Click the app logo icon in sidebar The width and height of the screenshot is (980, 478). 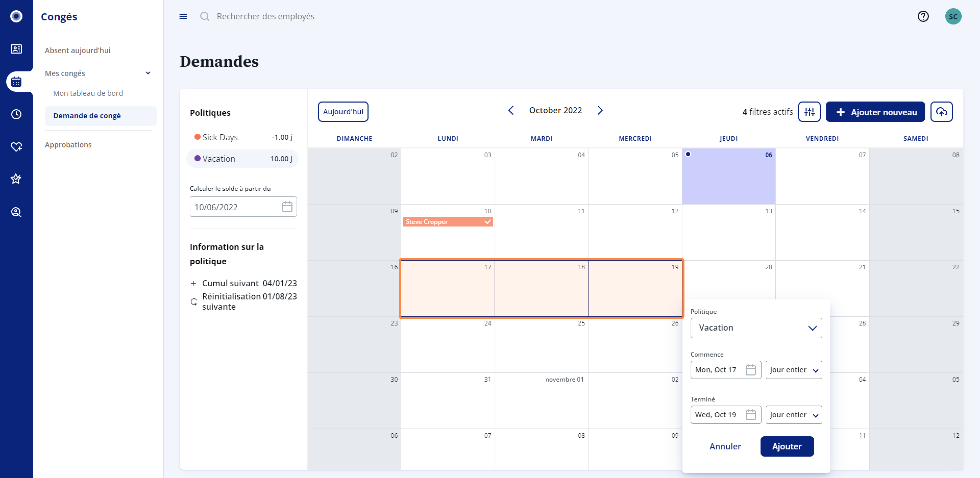click(16, 16)
